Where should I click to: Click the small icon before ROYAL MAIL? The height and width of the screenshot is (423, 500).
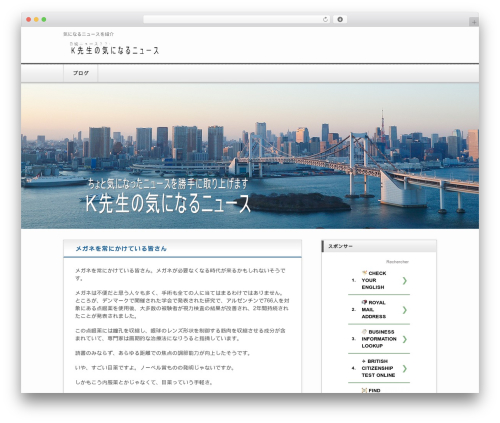(x=364, y=302)
